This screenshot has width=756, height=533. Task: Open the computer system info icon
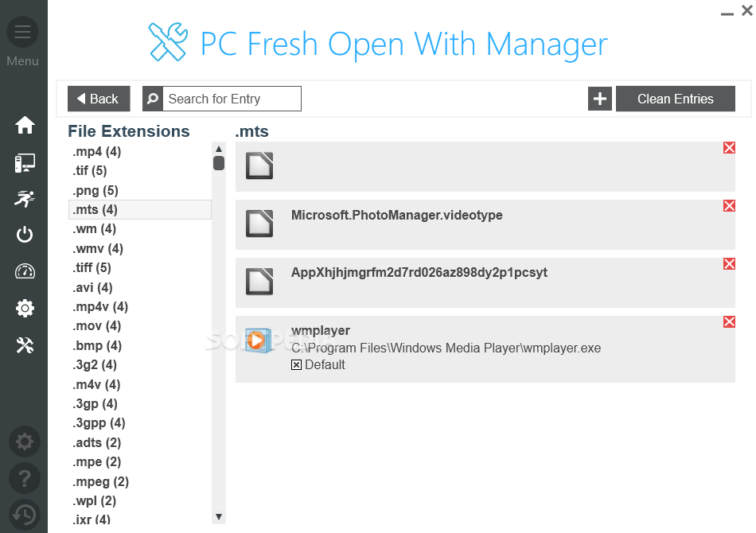point(25,163)
